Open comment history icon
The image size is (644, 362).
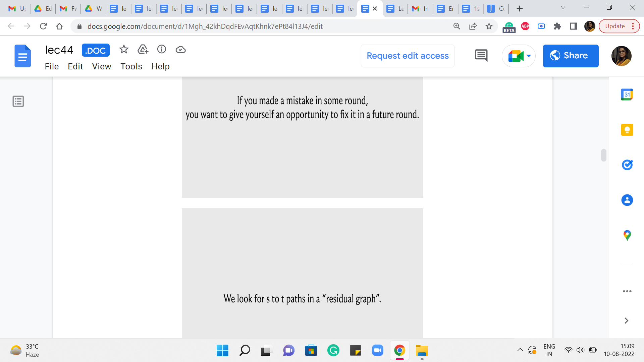[x=481, y=56]
